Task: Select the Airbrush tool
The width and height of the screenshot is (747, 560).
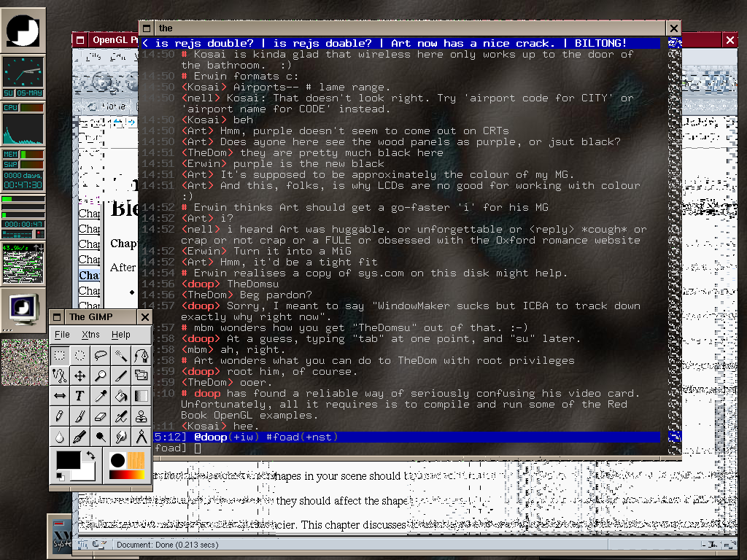Action: pos(121,416)
